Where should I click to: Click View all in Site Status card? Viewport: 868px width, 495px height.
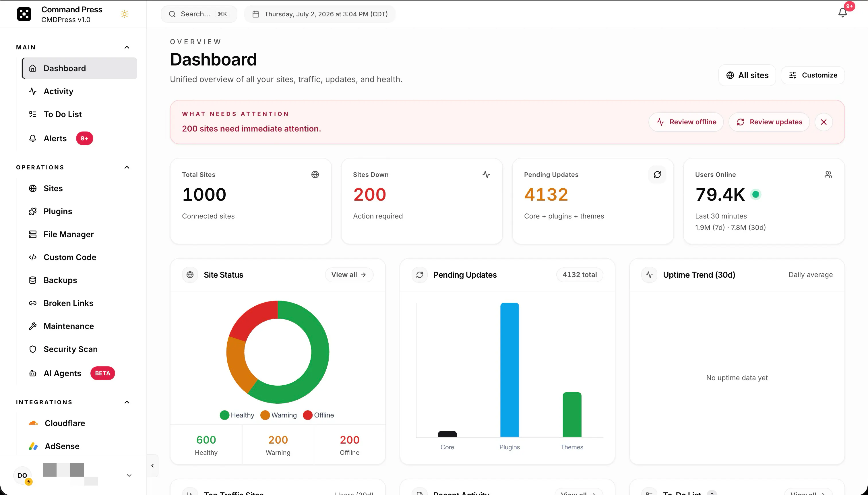click(349, 275)
